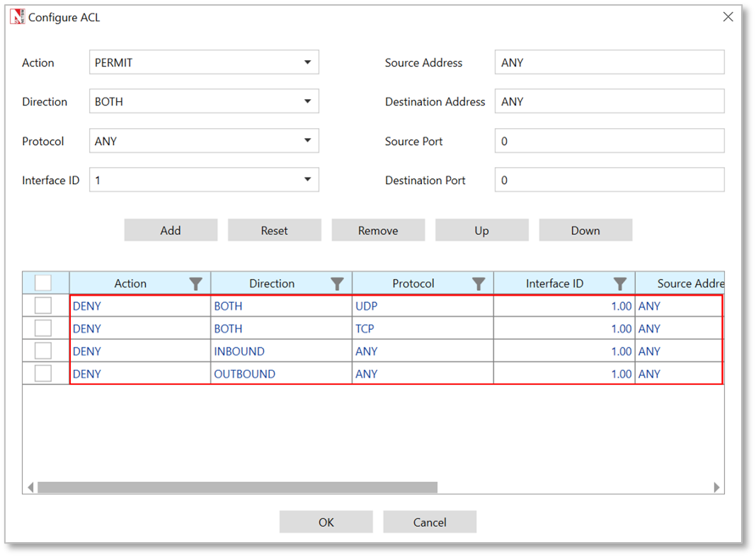Click the Action column filter icon
The height and width of the screenshot is (557, 756).
[x=196, y=284]
